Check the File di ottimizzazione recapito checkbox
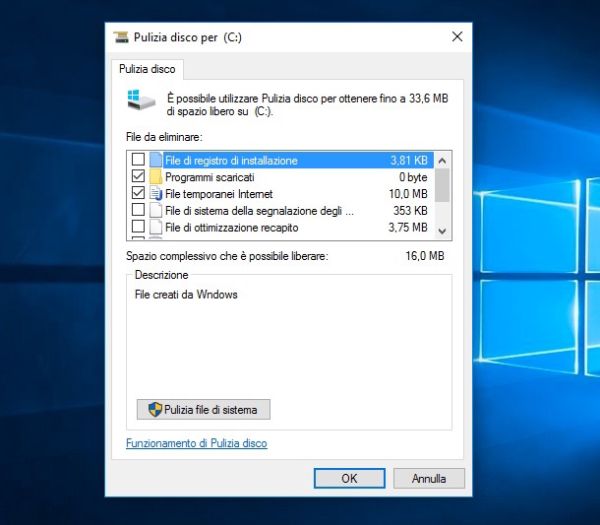 (138, 227)
